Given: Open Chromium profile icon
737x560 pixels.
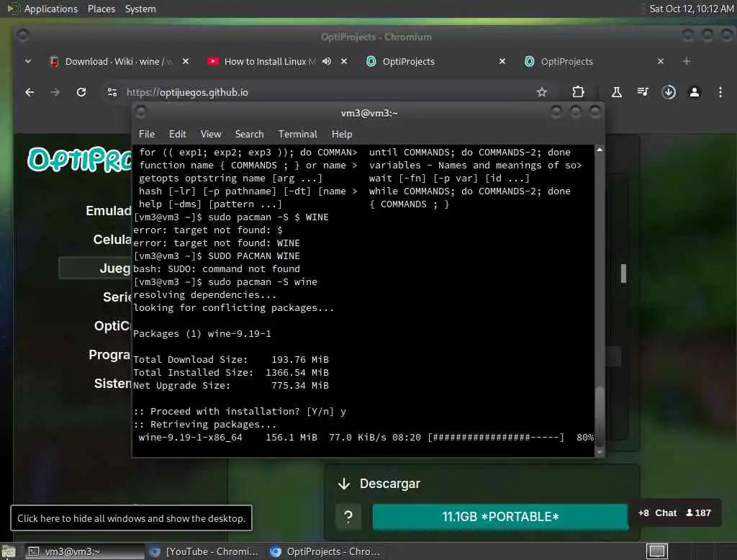Looking at the screenshot, I should pyautogui.click(x=695, y=92).
